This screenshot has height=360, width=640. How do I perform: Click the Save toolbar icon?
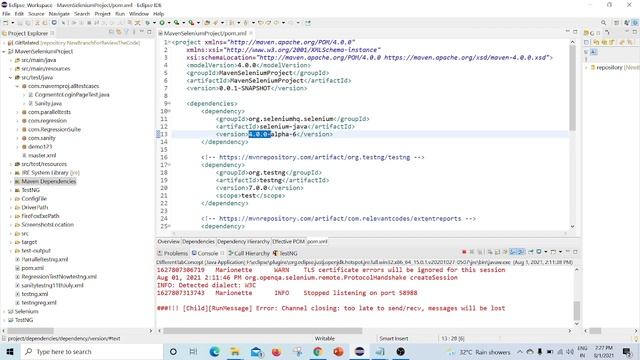click(20, 23)
